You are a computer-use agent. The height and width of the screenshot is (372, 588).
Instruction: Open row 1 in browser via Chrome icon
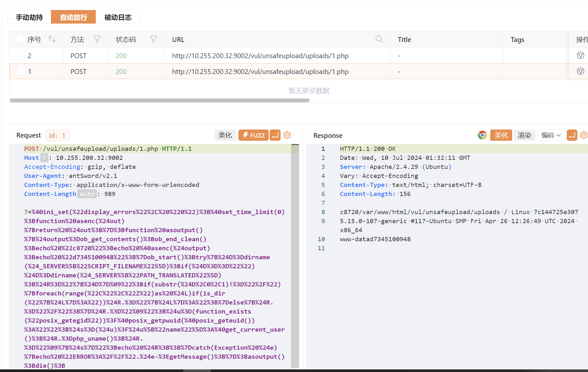tap(580, 71)
